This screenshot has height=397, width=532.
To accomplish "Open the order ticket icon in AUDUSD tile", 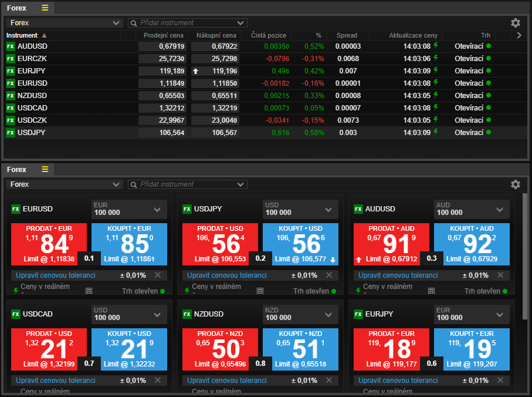I will click(x=431, y=291).
